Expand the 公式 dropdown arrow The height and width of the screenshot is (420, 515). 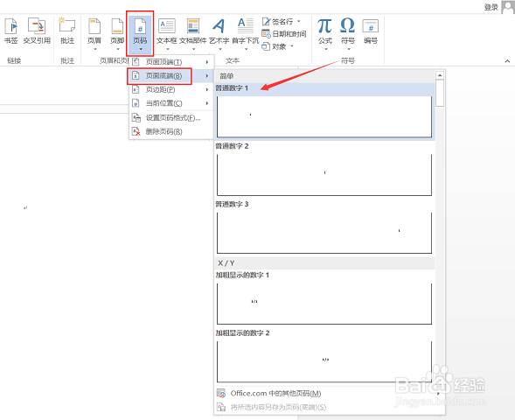point(325,49)
